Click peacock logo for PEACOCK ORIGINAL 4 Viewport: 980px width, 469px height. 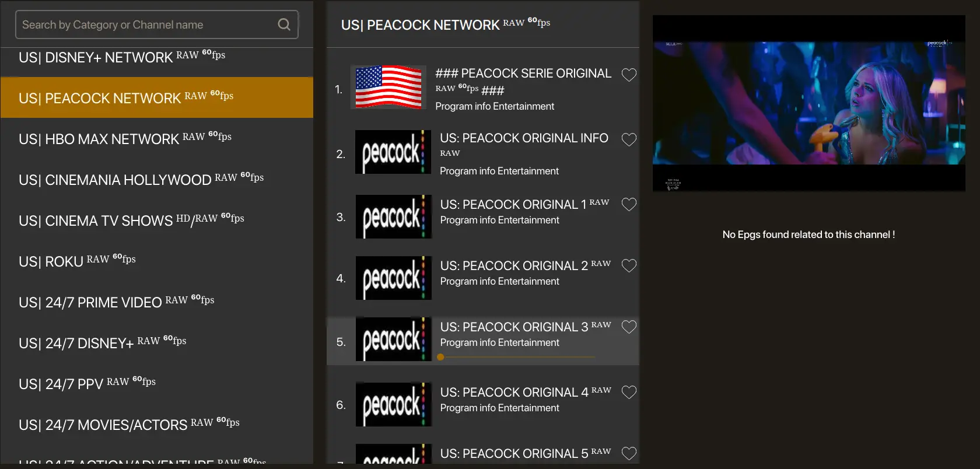[x=394, y=405]
